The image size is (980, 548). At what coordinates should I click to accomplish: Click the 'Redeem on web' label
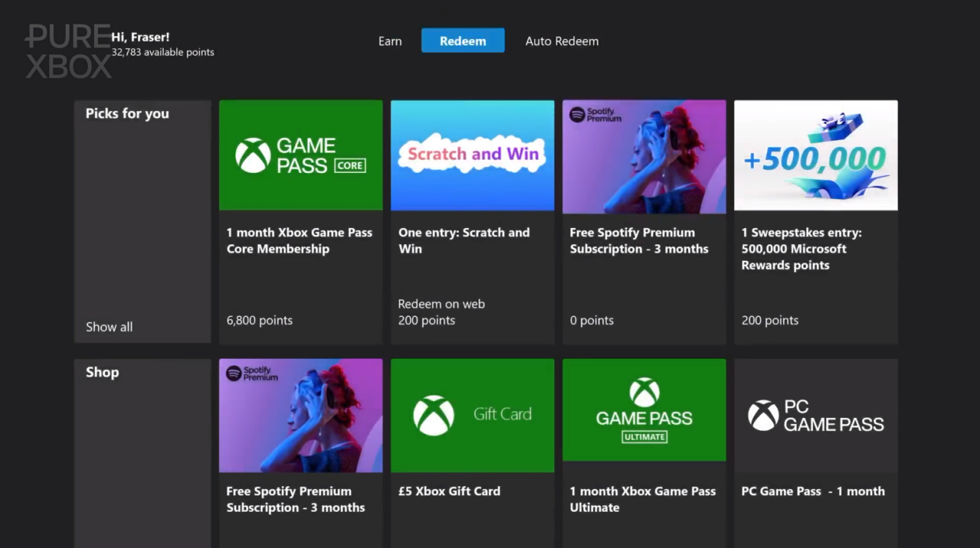pyautogui.click(x=441, y=304)
